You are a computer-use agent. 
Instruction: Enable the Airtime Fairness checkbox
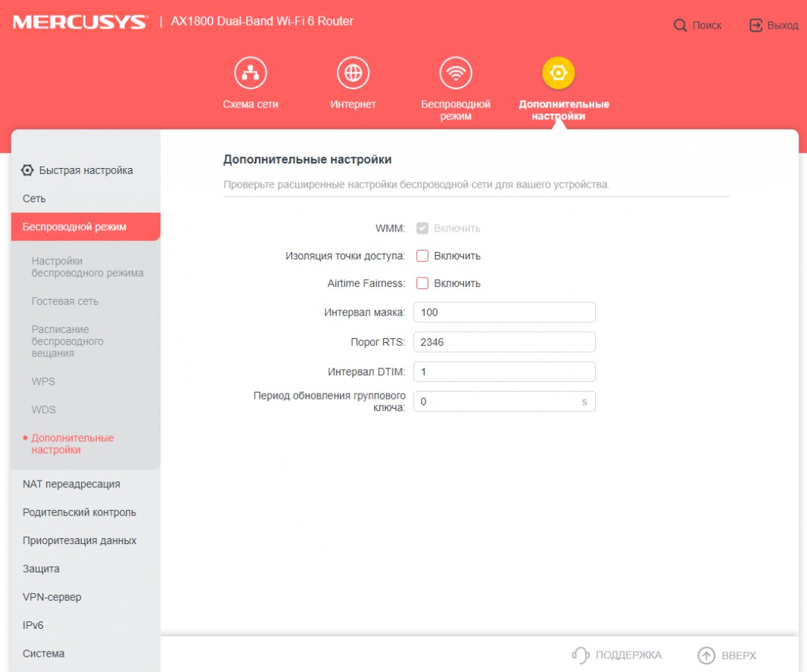(x=422, y=284)
